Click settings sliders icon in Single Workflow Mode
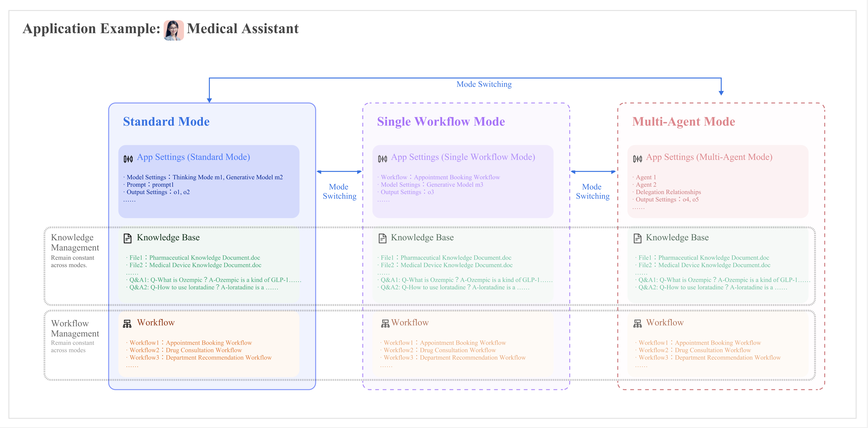 pyautogui.click(x=382, y=158)
